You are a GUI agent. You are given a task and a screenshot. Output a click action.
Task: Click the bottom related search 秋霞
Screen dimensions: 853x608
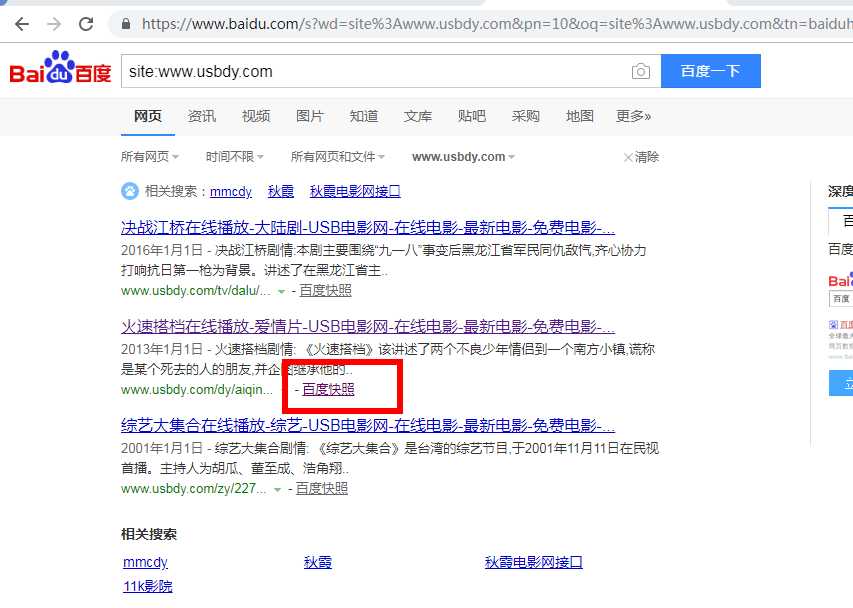[x=318, y=562]
